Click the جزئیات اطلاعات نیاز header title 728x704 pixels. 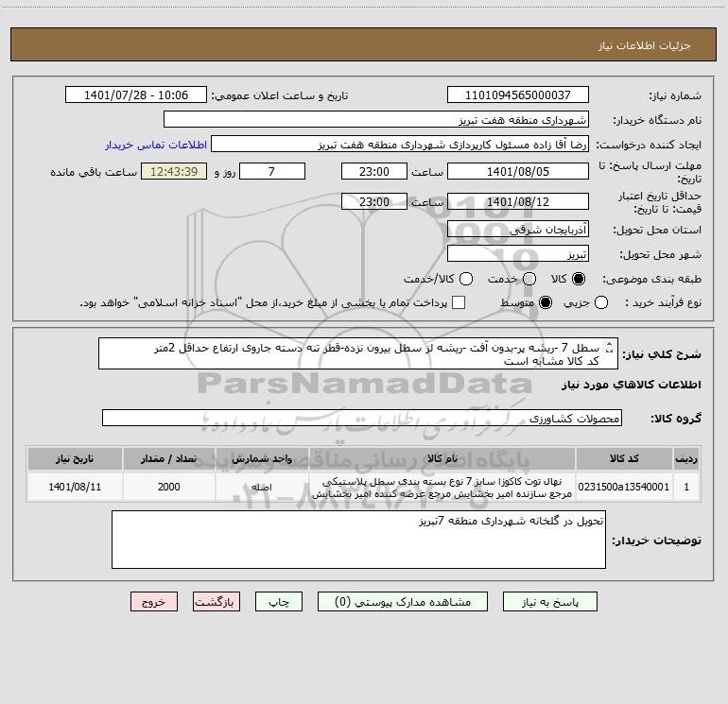[644, 45]
